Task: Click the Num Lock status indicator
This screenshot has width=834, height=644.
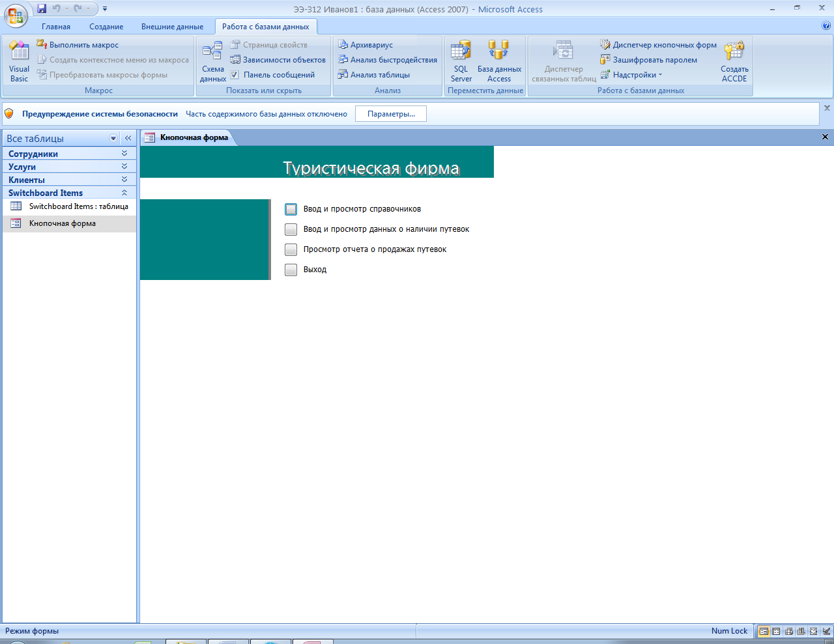Action: point(729,631)
